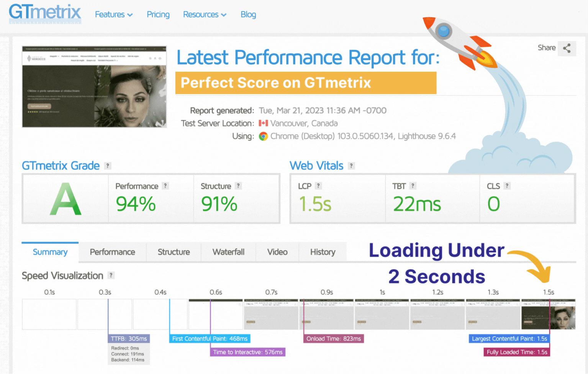The image size is (588, 374).
Task: Click the Web Vitals heading
Action: click(x=316, y=166)
